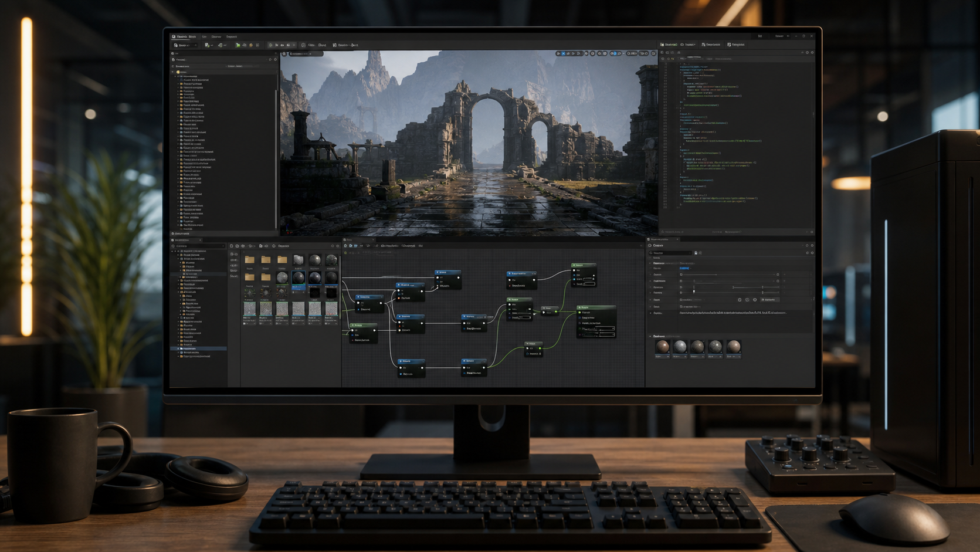Click the labeled button right of the three round icons
This screenshot has width=980, height=552.
770,300
